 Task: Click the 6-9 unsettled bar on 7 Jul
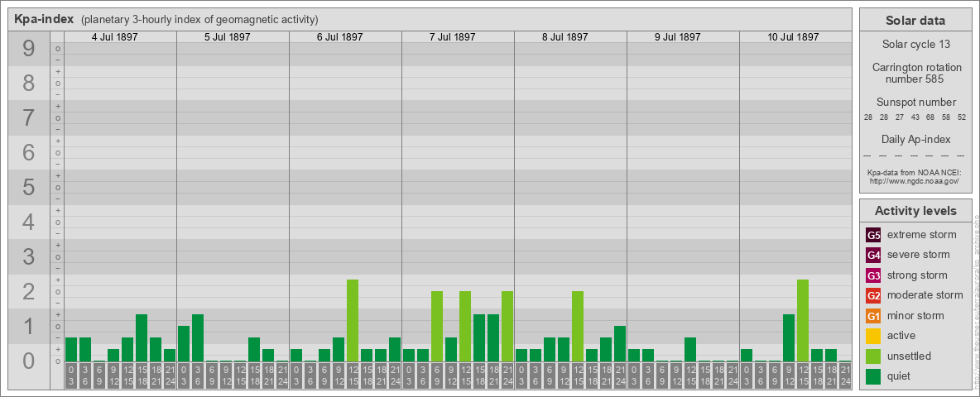437,327
